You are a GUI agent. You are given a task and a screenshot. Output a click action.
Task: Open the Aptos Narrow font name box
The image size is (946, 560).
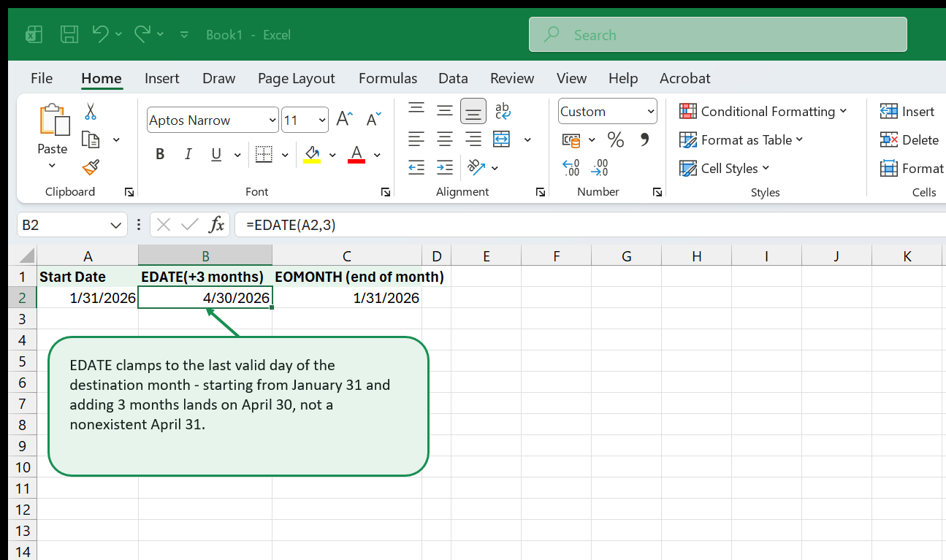[x=213, y=120]
